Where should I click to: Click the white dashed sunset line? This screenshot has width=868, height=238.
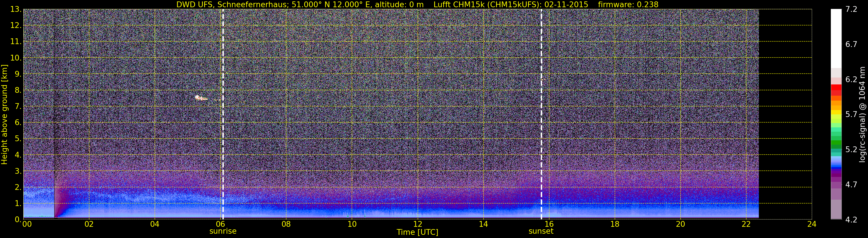click(542, 114)
